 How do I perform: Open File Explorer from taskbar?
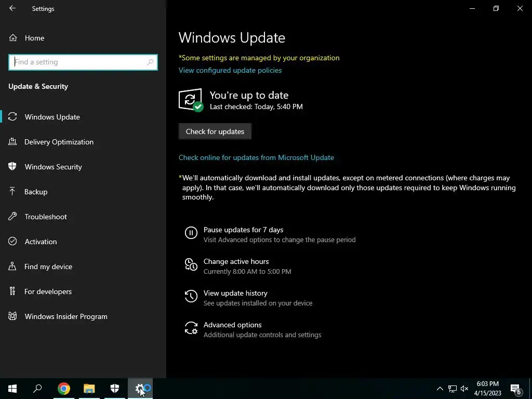point(89,389)
